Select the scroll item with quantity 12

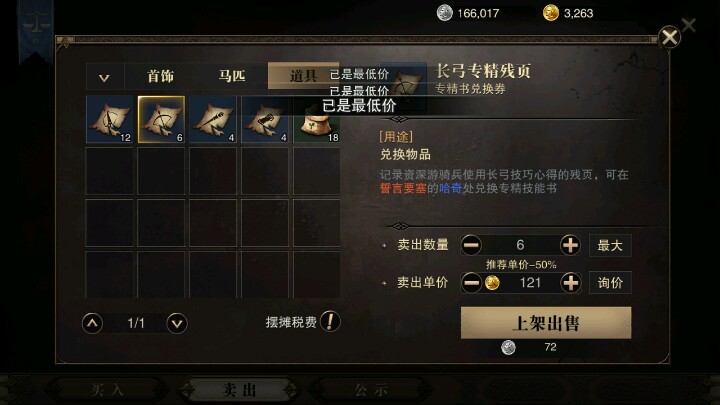tap(109, 119)
